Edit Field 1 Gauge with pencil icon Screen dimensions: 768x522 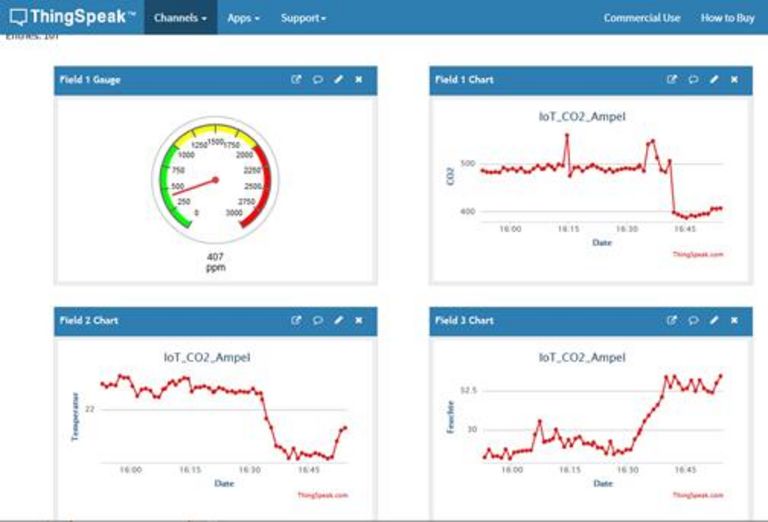(338, 80)
